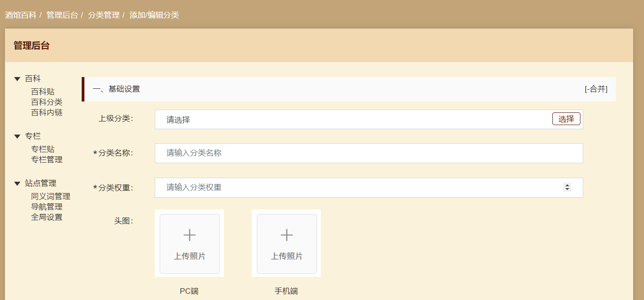This screenshot has width=644, height=300.
Task: Open 百科分类 in the sidebar
Action: [46, 102]
